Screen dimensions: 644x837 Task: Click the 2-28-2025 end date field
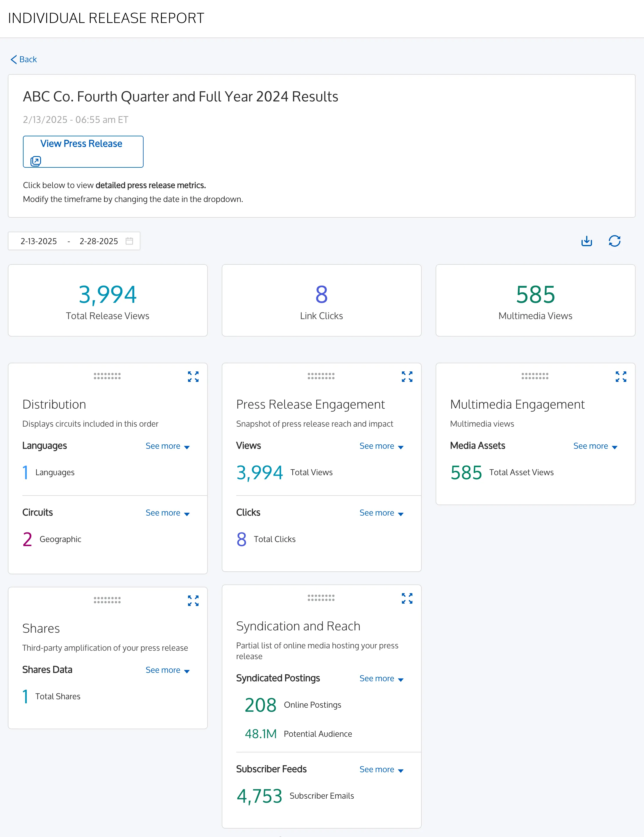(x=99, y=241)
